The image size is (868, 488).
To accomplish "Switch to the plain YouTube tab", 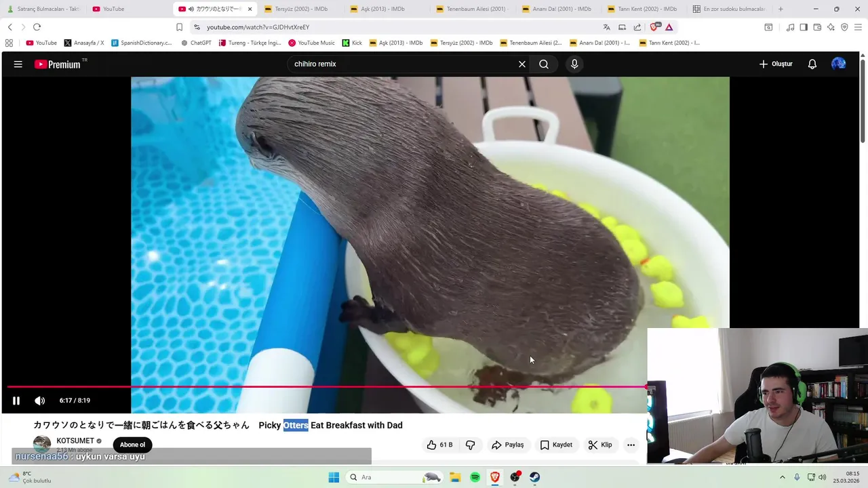I will [129, 9].
